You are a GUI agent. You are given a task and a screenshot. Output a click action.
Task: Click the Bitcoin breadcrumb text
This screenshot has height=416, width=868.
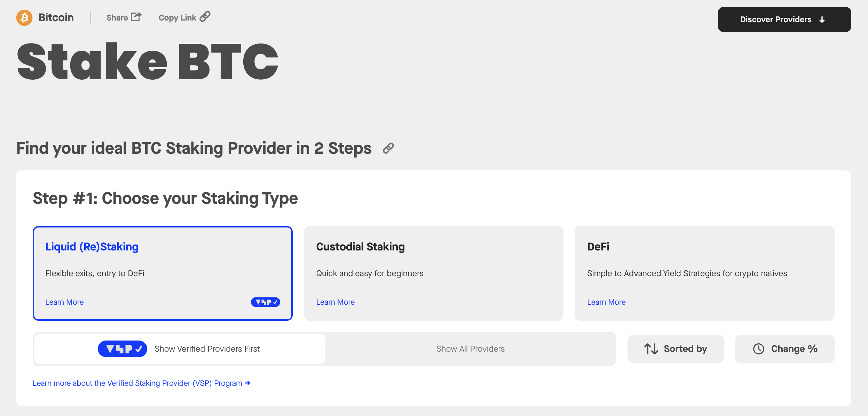(56, 17)
